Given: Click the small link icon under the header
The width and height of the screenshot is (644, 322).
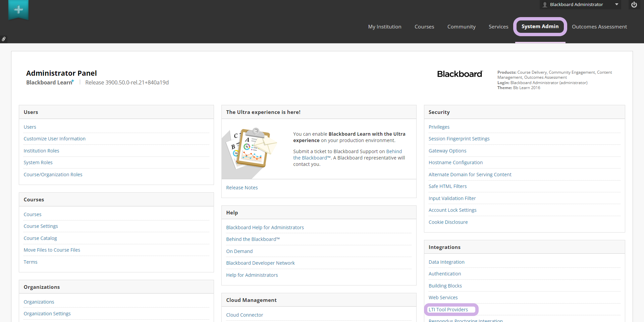Looking at the screenshot, I should [4, 39].
